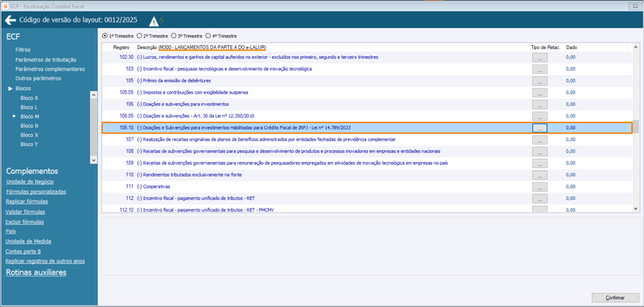This screenshot has height=307, width=644.
Task: Select the 4º Trimestre radio button
Action: click(208, 35)
